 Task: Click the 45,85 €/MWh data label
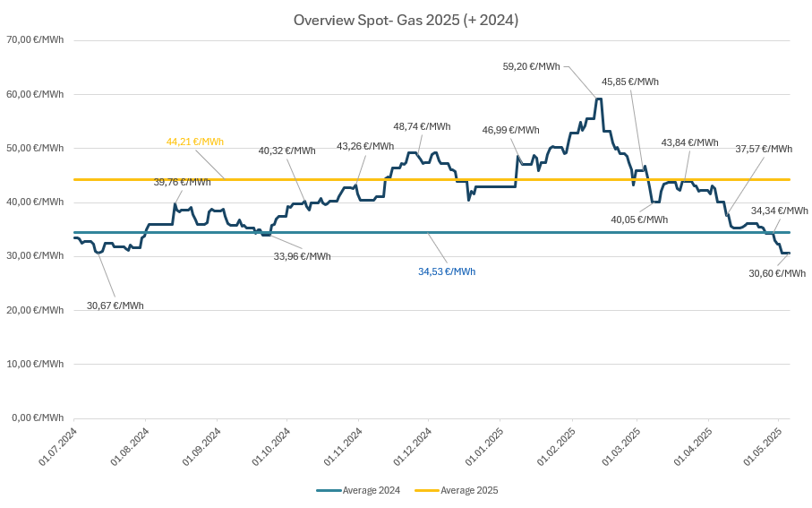pyautogui.click(x=629, y=82)
